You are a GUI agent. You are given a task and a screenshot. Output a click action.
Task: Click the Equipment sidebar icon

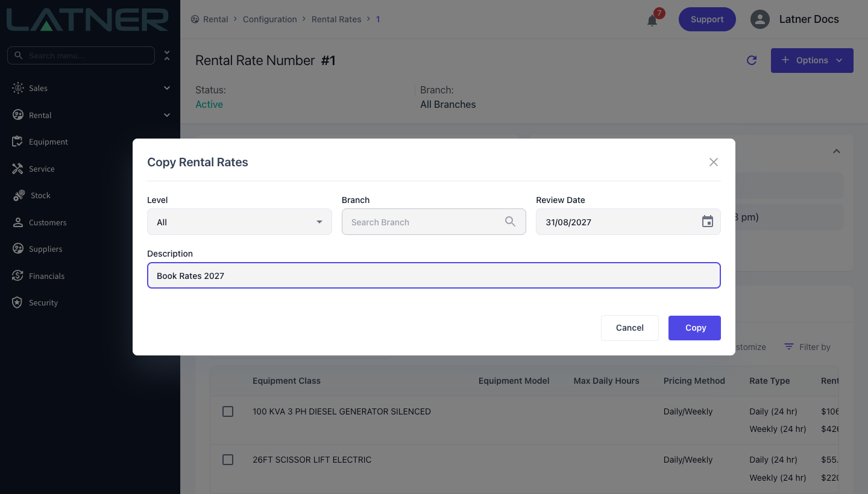click(x=18, y=142)
